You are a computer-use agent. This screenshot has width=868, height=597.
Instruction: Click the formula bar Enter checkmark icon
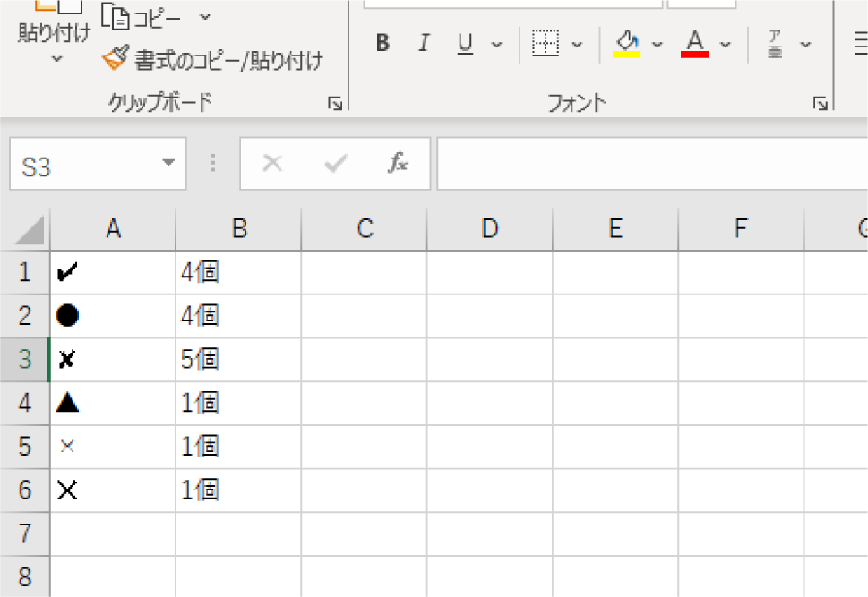pyautogui.click(x=335, y=163)
